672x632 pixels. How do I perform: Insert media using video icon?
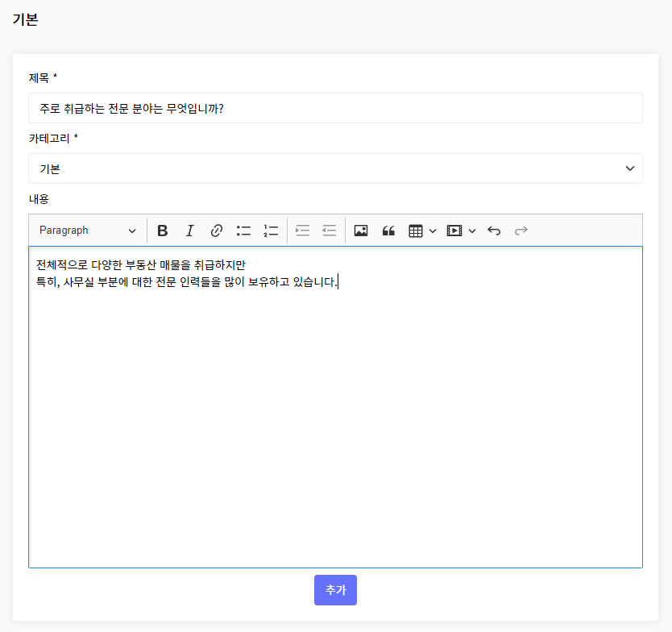point(454,231)
